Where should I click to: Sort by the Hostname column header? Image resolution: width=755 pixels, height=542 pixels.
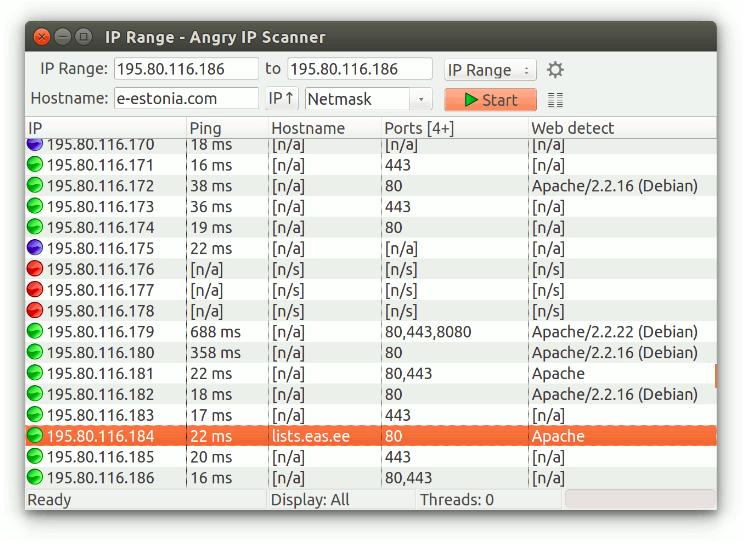tap(325, 128)
